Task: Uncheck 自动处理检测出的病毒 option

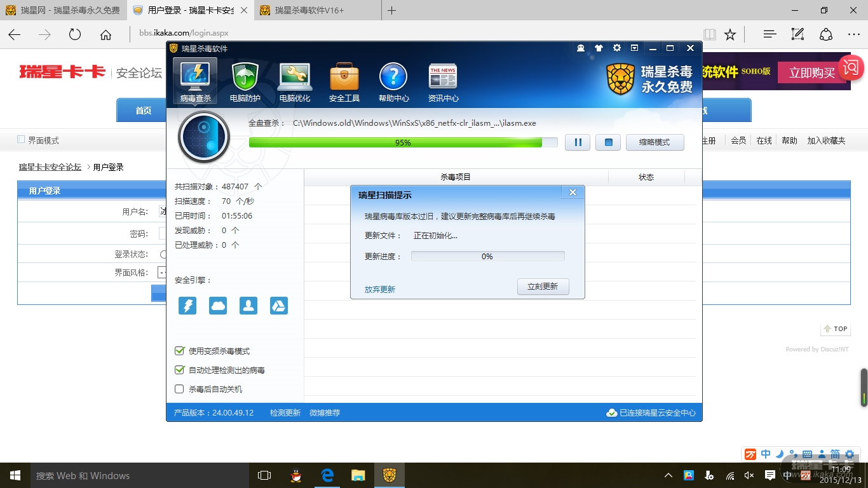Action: click(x=179, y=370)
